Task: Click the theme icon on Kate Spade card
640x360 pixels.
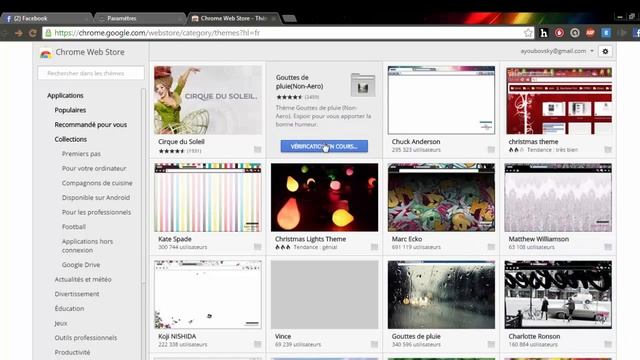Action: pos(258,247)
